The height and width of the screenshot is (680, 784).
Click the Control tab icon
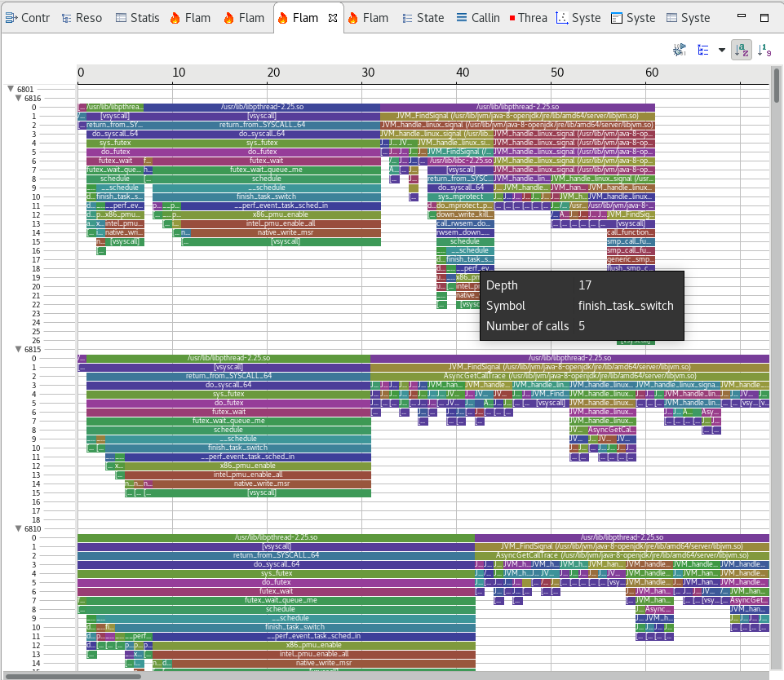pyautogui.click(x=11, y=18)
